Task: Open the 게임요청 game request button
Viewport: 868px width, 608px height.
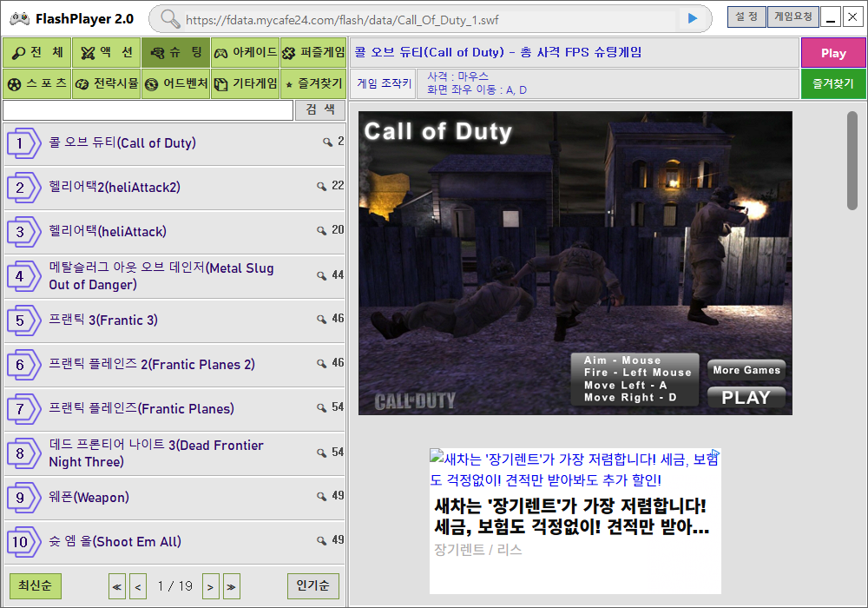Action: (x=792, y=17)
